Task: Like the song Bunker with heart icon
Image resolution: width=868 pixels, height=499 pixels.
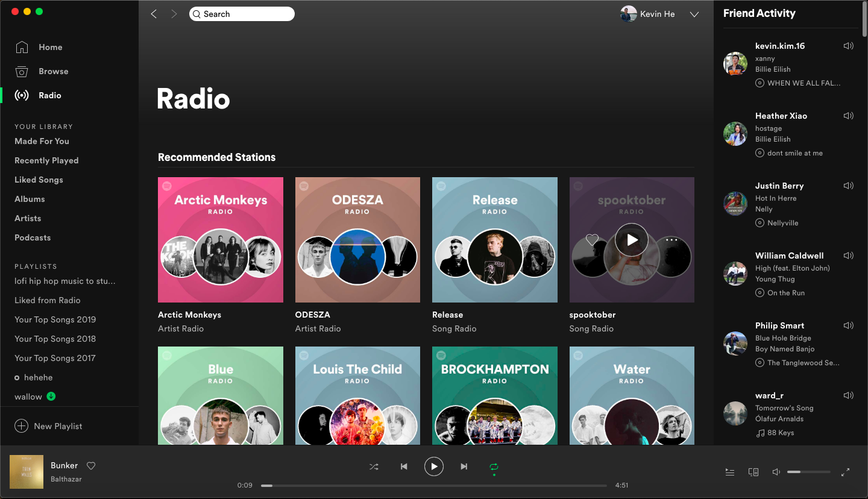Action: coord(91,465)
